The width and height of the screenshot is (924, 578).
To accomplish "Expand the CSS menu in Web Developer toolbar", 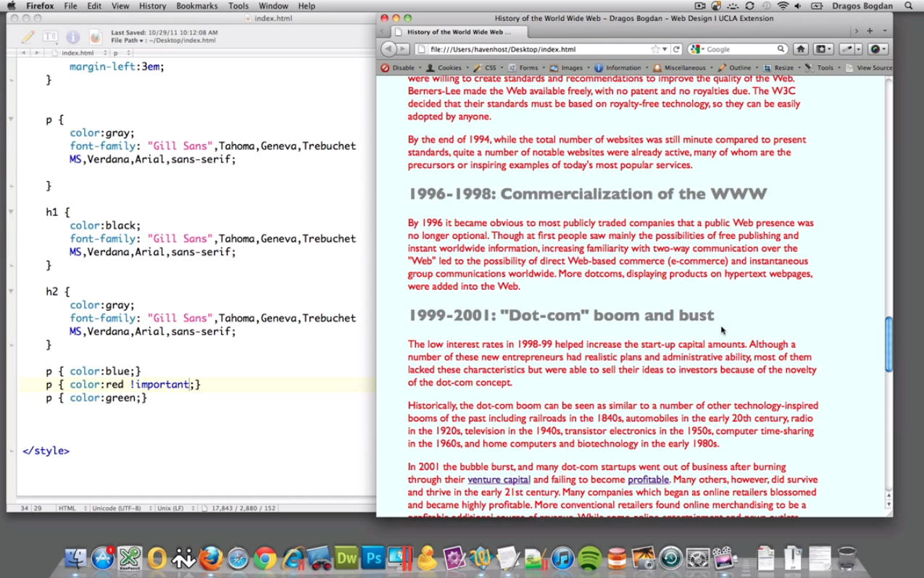I will [490, 67].
